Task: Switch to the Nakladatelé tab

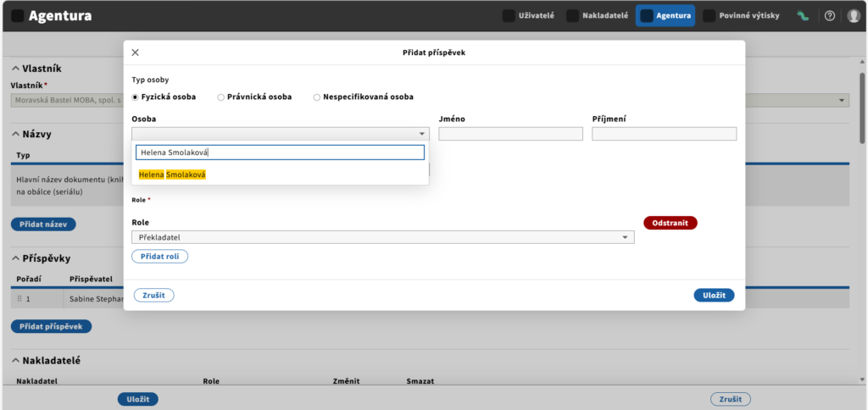Action: [598, 16]
